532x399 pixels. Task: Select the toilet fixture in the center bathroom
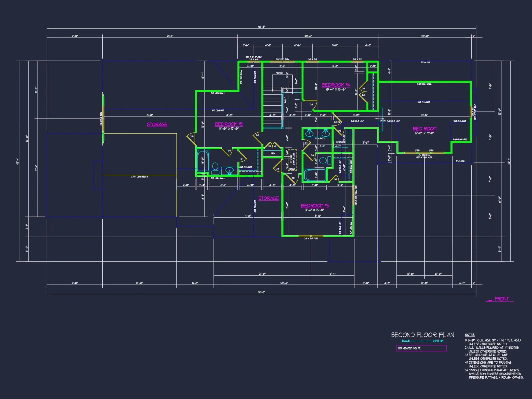(x=323, y=160)
